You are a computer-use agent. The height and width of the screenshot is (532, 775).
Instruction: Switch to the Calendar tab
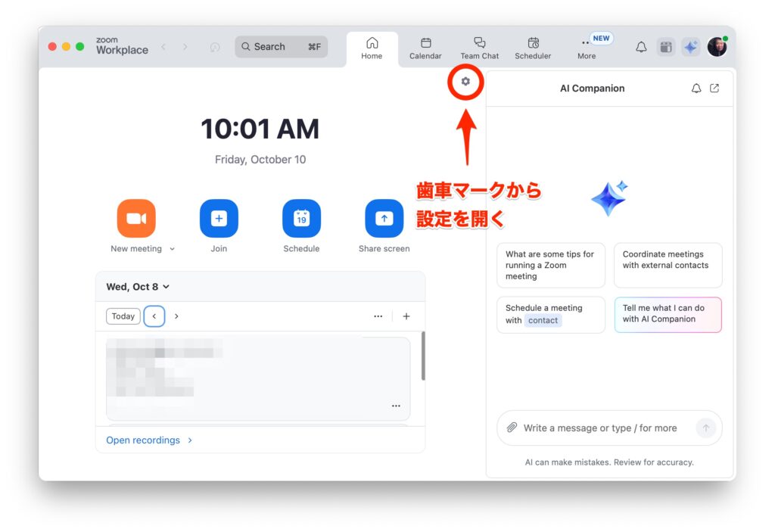(425, 48)
